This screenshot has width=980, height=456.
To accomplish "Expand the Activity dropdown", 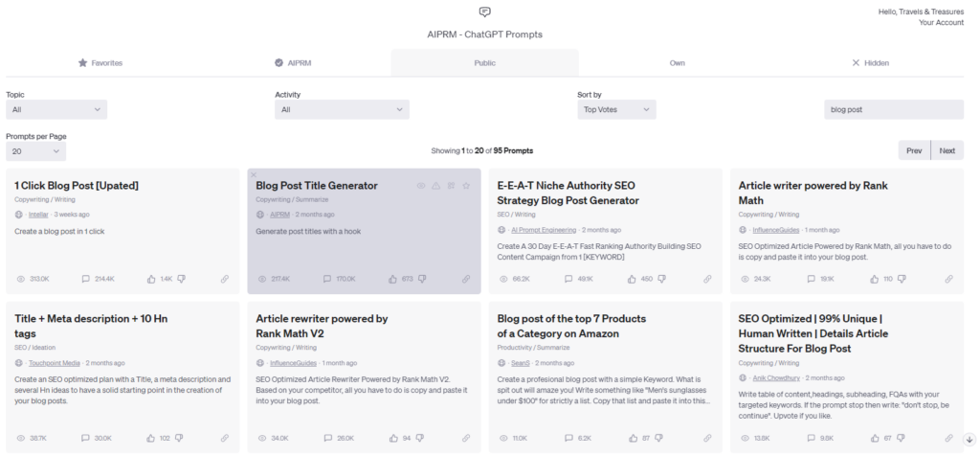I will click(x=342, y=109).
